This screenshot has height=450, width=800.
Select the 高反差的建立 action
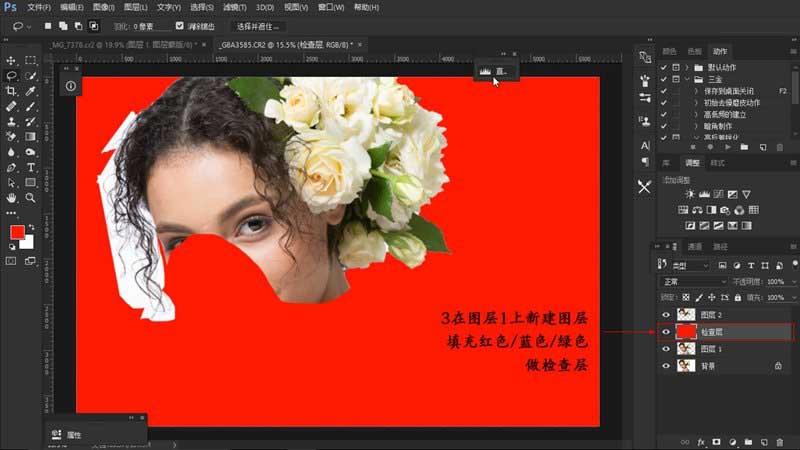(726, 115)
